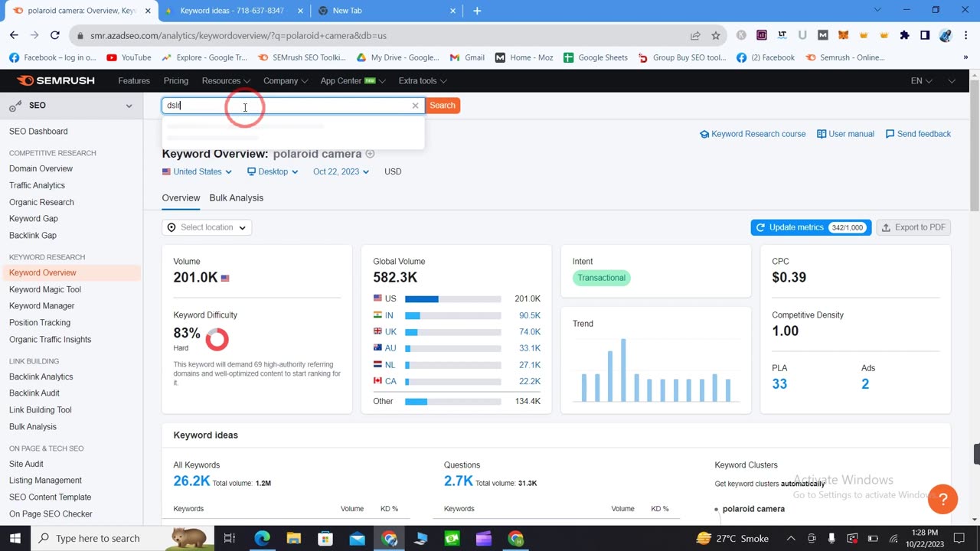
Task: Open Chrome's three-dot menu
Action: click(x=965, y=35)
